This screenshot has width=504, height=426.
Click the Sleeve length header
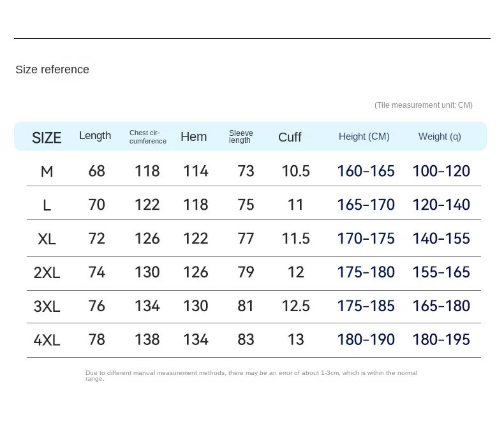241,137
